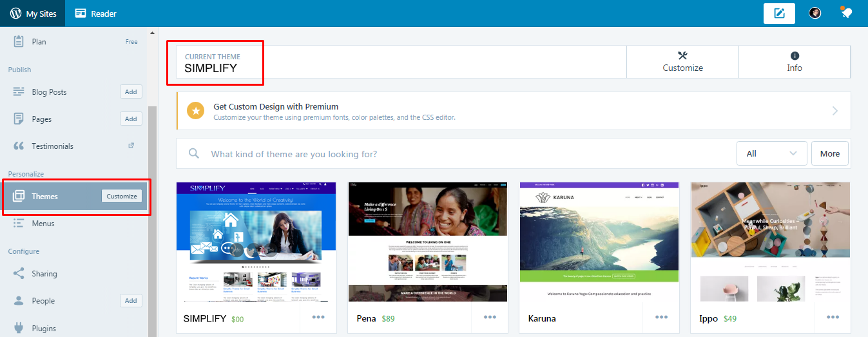This screenshot has width=868, height=337.
Task: Click the current theme SIMPLIFY heading
Action: (x=211, y=68)
